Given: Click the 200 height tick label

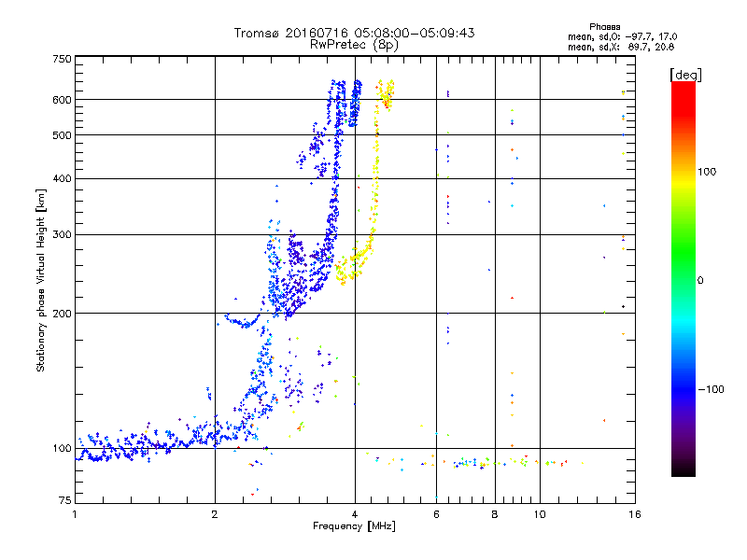Looking at the screenshot, I should [62, 314].
